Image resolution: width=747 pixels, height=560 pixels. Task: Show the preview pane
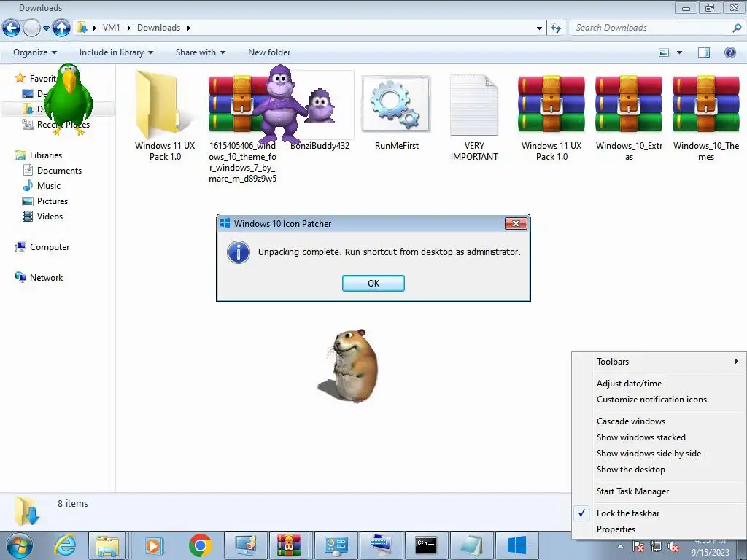(704, 52)
